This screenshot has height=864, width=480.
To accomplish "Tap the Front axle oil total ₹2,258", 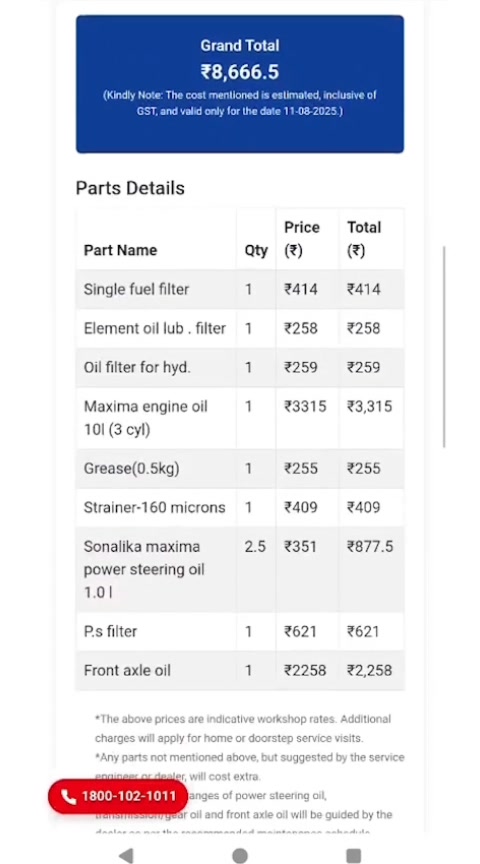I will click(x=369, y=671).
